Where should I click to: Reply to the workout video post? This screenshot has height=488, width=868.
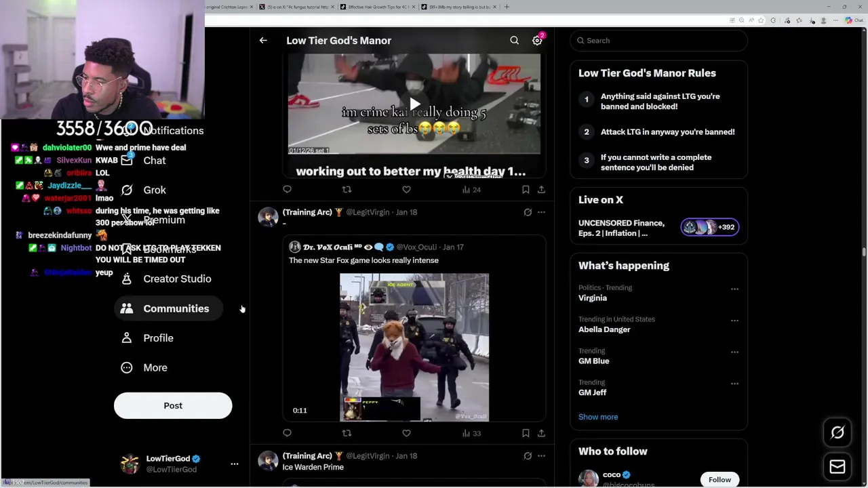287,190
